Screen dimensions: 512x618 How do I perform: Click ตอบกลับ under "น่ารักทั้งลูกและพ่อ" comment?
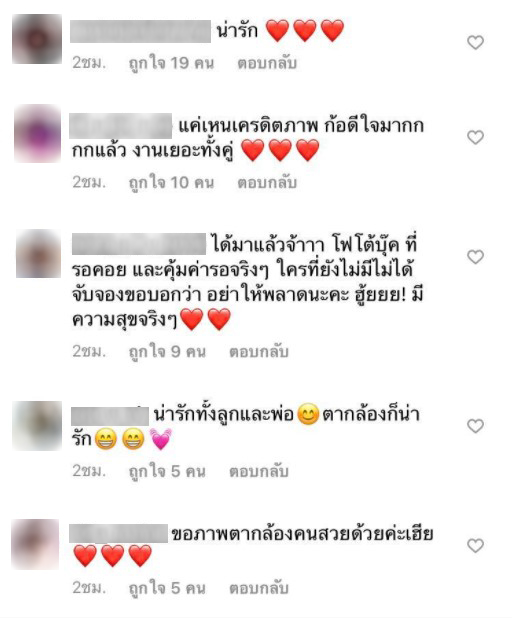259,471
